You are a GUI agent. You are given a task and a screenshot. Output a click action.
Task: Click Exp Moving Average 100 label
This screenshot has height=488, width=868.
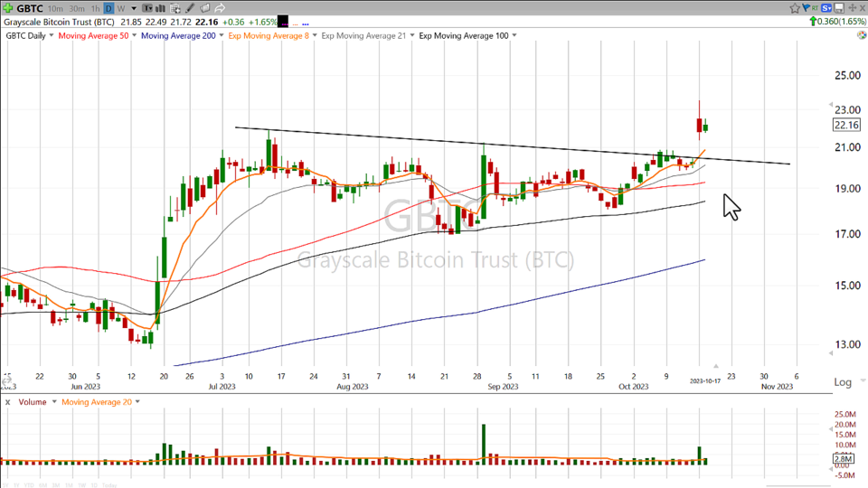point(463,35)
